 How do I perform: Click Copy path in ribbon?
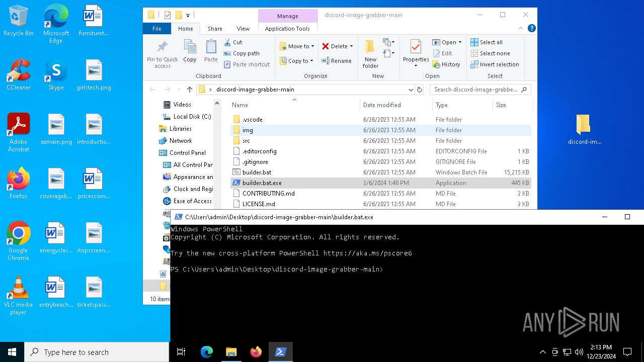[x=242, y=53]
